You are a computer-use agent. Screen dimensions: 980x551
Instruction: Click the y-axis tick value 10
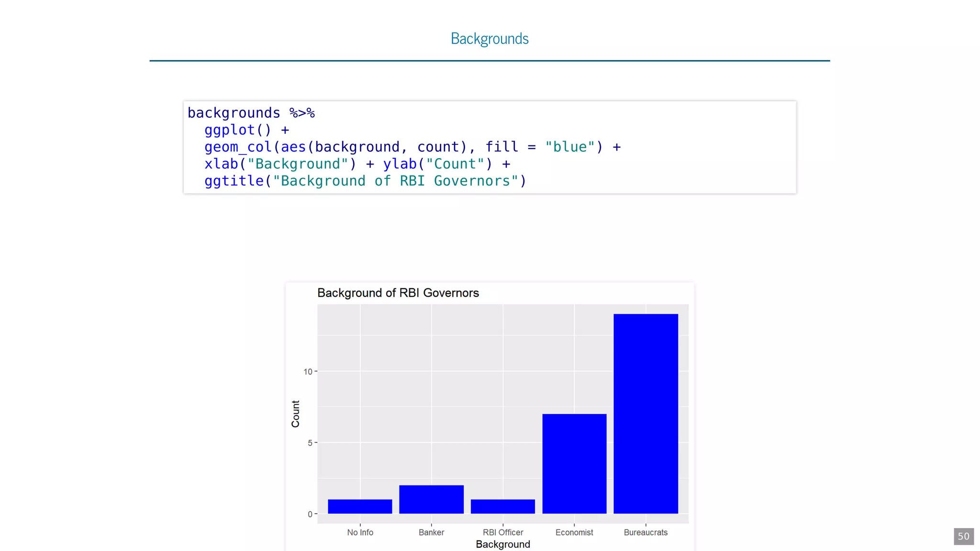[308, 372]
